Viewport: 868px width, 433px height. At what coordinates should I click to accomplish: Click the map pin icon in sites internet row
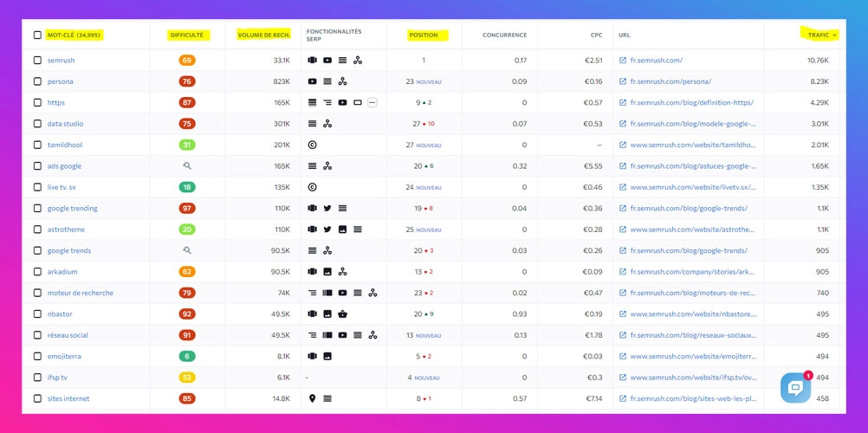[312, 398]
